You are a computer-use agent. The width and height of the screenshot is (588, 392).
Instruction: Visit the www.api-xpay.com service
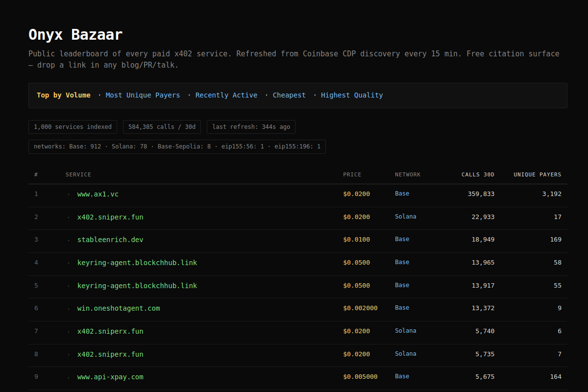point(110,377)
